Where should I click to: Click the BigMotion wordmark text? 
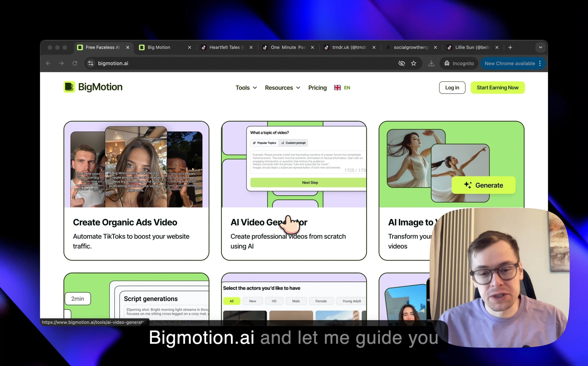(x=100, y=87)
